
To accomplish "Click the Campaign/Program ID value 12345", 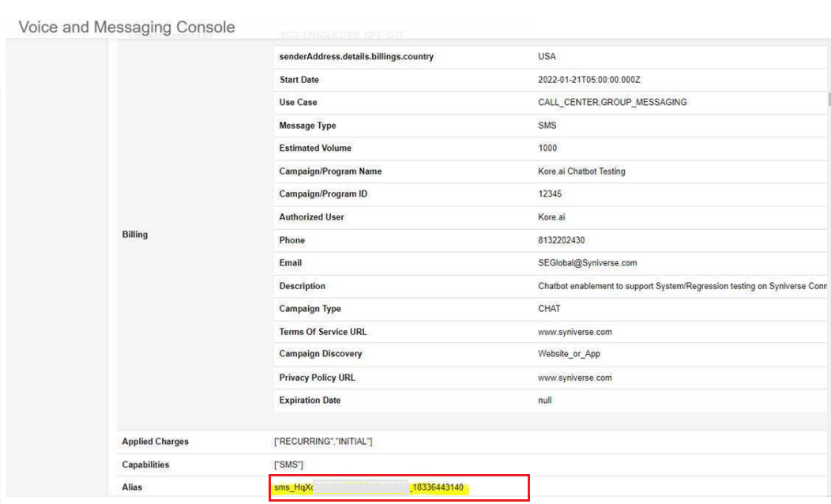I will tap(551, 194).
